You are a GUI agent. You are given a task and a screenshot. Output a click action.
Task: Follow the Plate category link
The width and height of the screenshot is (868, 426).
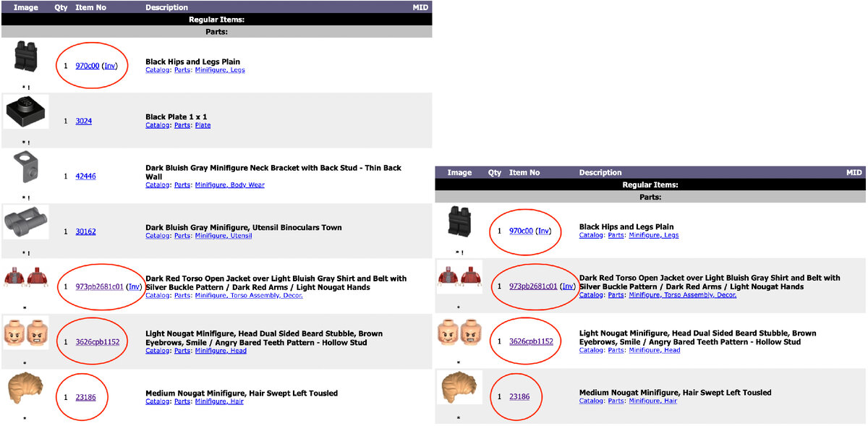pos(203,125)
